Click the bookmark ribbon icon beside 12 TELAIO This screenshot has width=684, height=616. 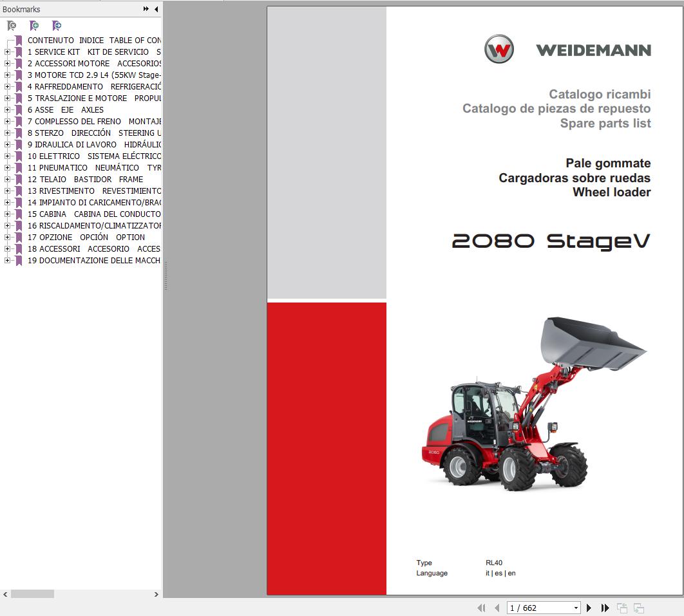[19, 179]
